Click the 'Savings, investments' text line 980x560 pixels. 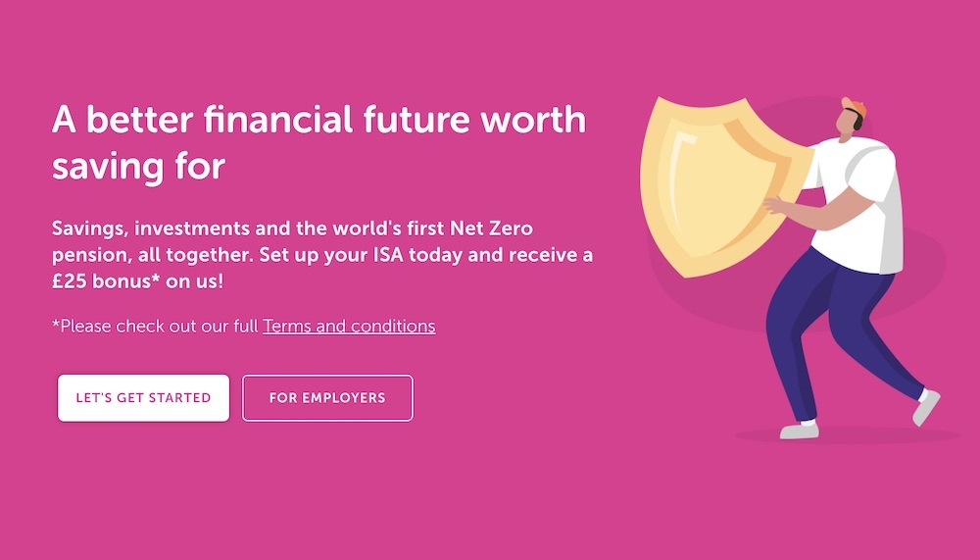point(151,229)
